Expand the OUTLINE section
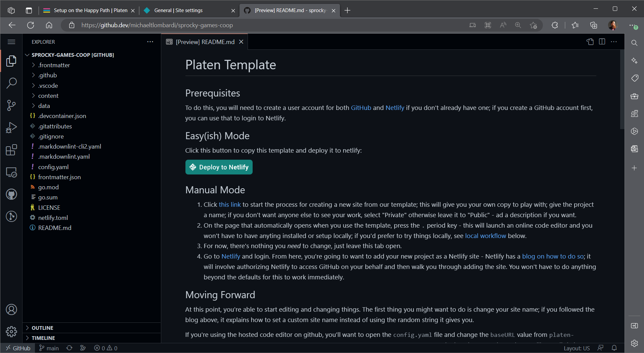Image resolution: width=644 pixels, height=353 pixels. coord(42,328)
